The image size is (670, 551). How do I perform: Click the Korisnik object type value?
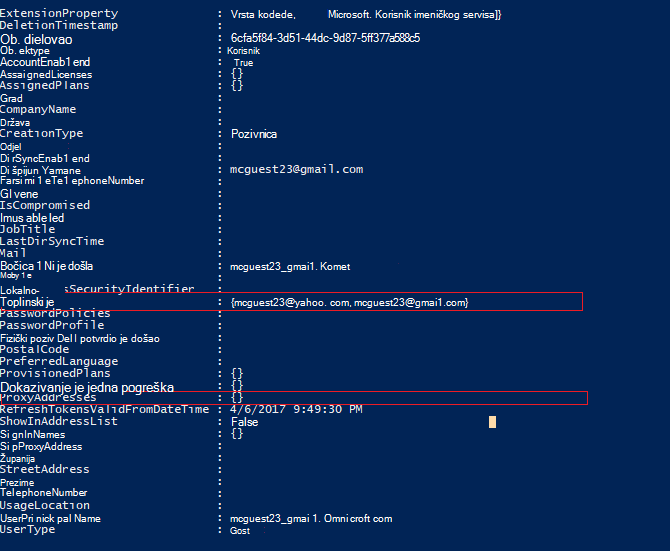coord(243,51)
